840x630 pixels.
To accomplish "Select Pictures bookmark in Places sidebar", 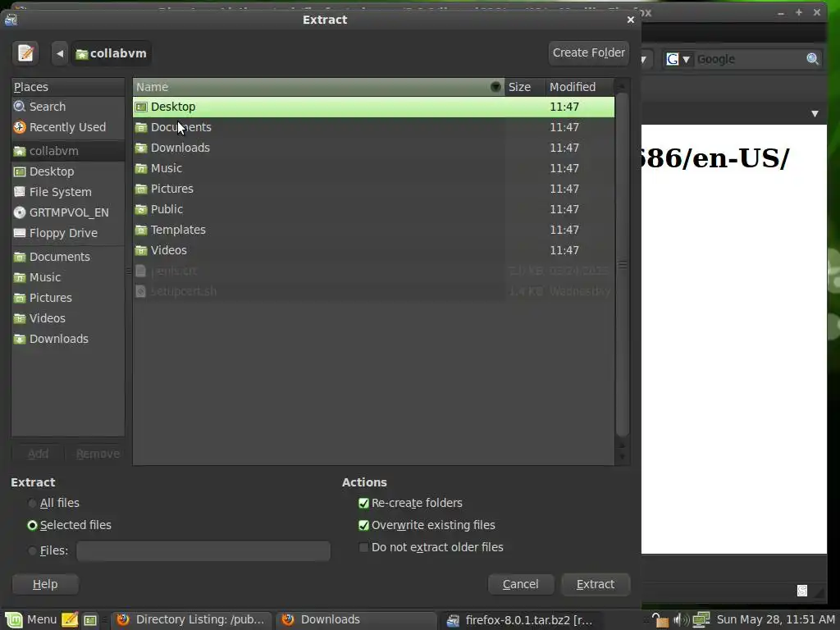I will tap(68, 298).
